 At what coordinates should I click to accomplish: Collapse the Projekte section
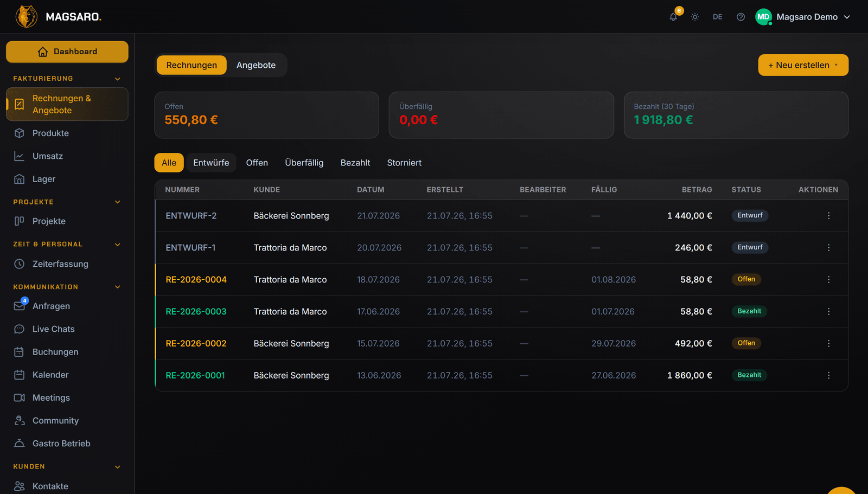(118, 202)
